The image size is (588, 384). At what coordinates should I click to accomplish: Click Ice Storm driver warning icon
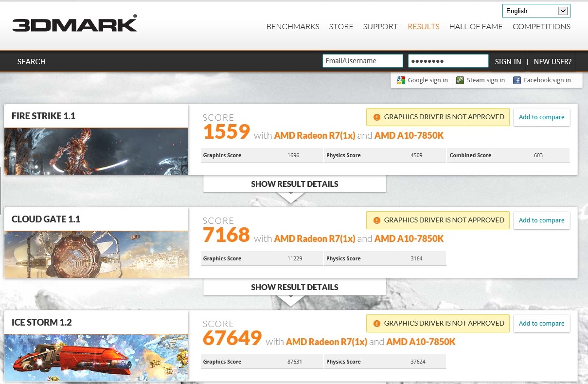click(x=376, y=323)
